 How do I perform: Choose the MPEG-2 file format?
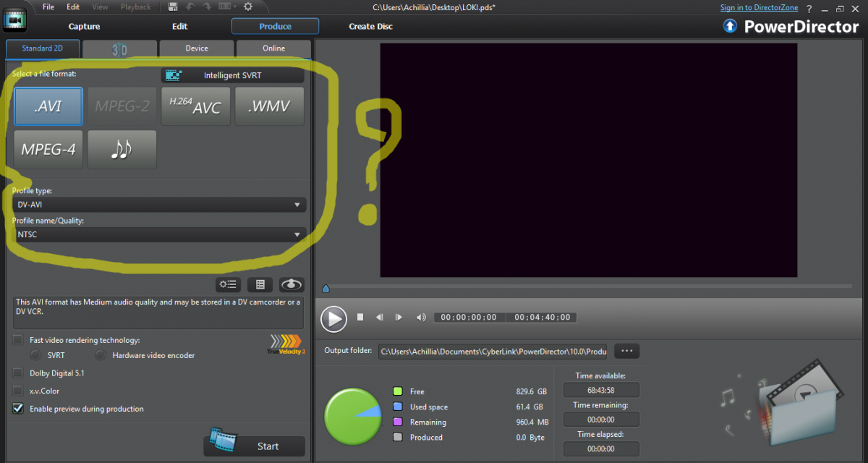122,106
